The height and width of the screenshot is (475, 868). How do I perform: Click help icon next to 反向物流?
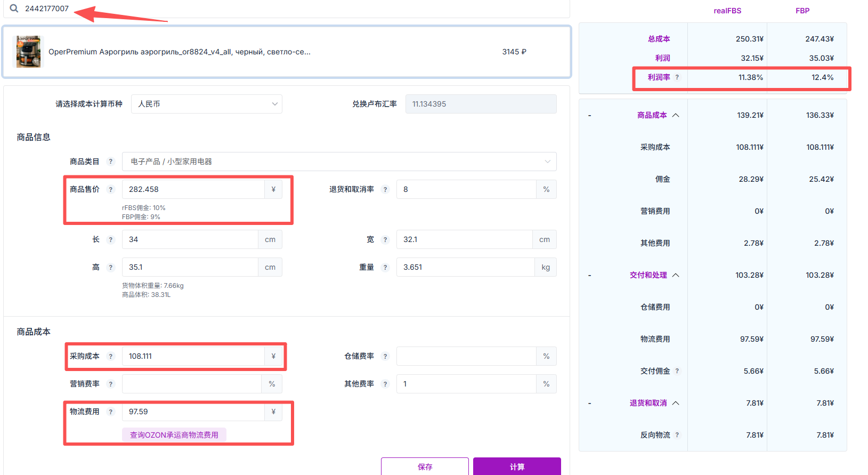(677, 435)
